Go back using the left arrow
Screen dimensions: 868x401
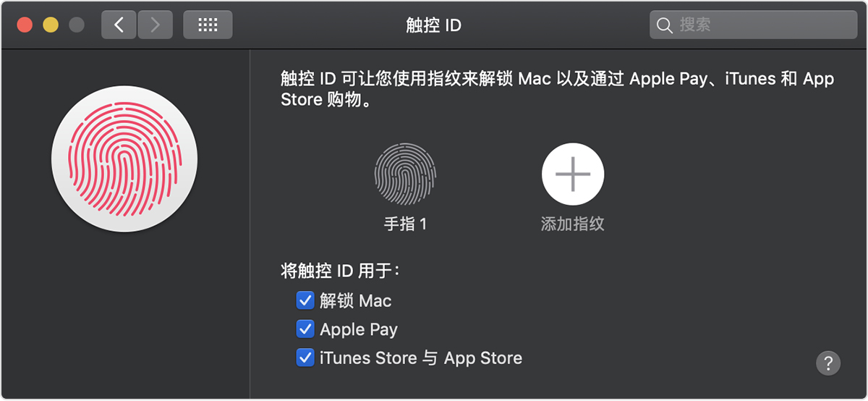pos(119,25)
